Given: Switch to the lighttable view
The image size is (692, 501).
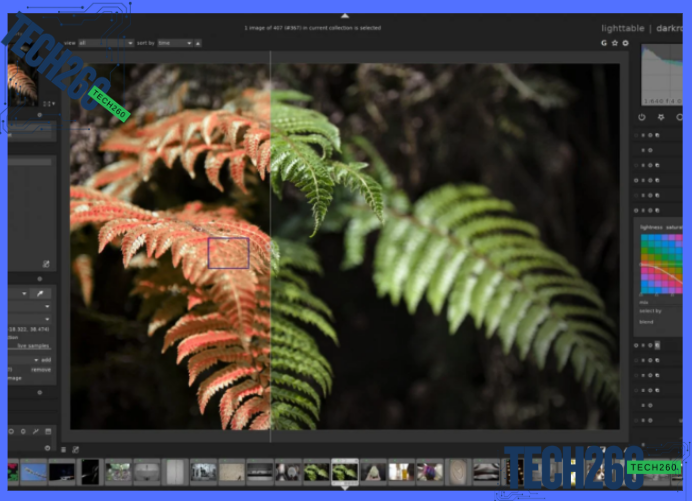Looking at the screenshot, I should tap(623, 29).
